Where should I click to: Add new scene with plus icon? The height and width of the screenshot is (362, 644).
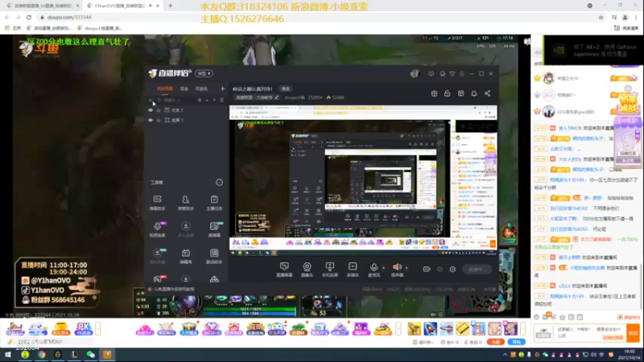tap(222, 88)
